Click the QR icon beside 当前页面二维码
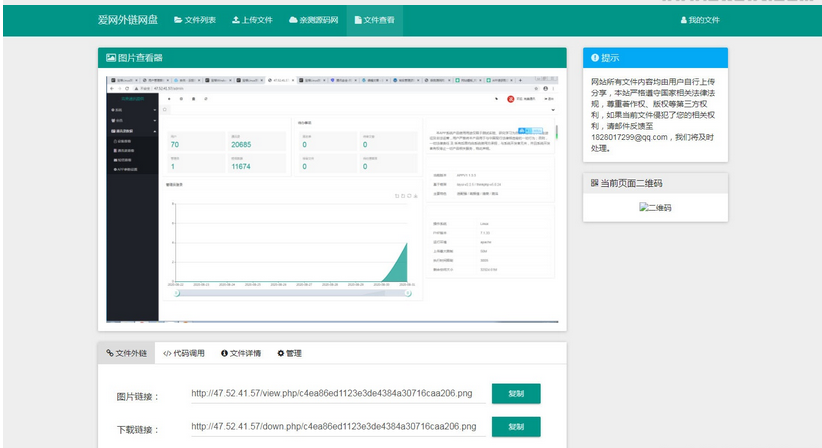This screenshot has height=448, width=822. [594, 183]
